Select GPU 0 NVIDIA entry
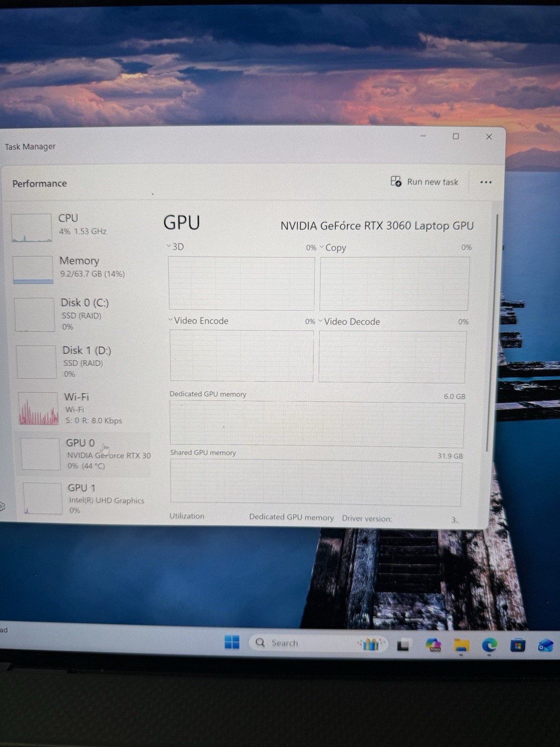Viewport: 560px width, 747px height. click(x=84, y=454)
